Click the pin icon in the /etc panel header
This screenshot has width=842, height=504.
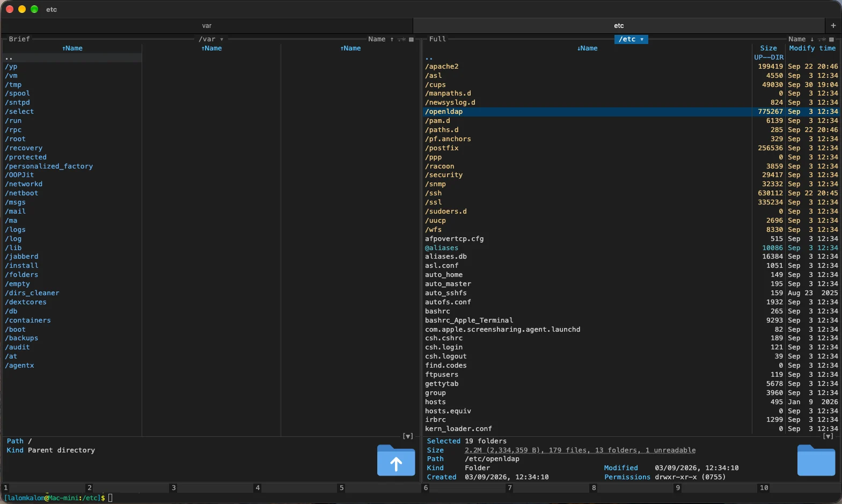[x=822, y=39]
